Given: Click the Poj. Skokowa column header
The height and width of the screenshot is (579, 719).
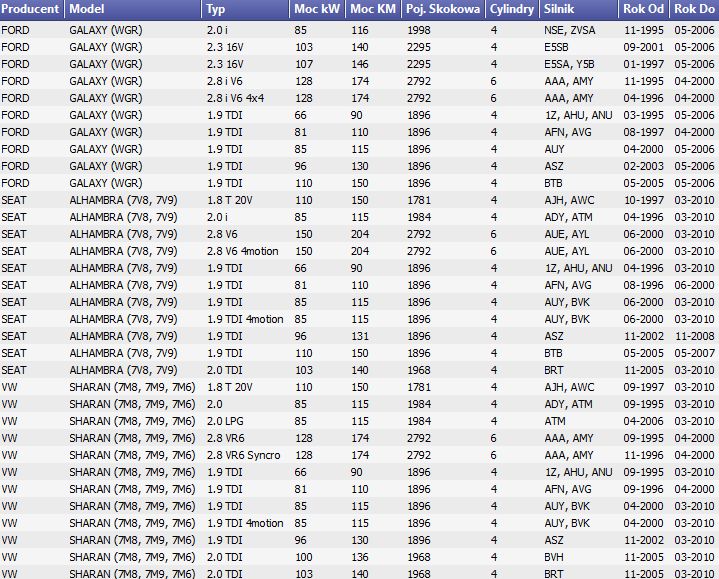Looking at the screenshot, I should [443, 9].
